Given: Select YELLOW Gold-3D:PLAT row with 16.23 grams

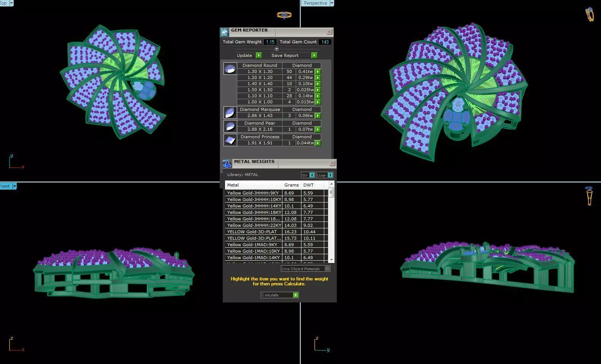Looking at the screenshot, I should pos(276,232).
